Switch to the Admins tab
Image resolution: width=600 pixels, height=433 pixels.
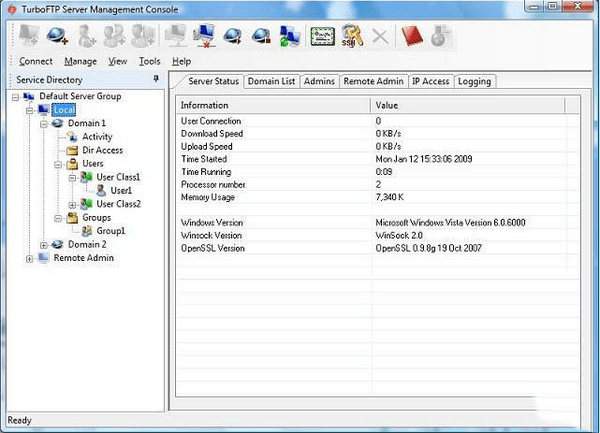click(x=319, y=81)
